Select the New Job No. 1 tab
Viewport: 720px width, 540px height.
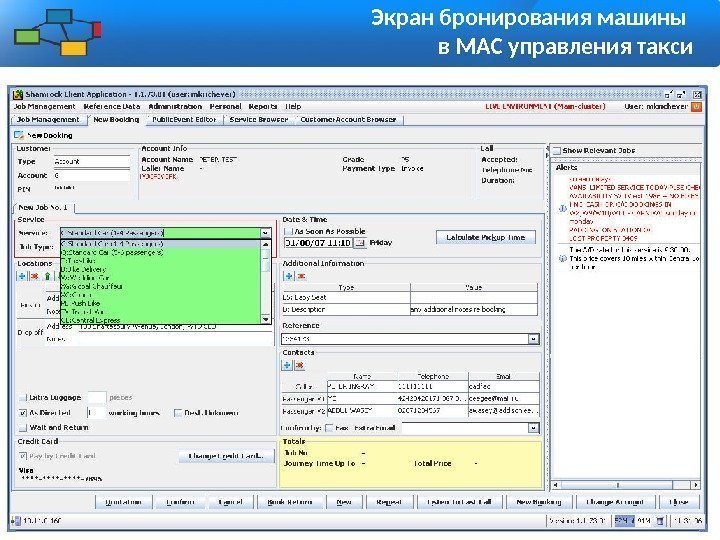43,208
